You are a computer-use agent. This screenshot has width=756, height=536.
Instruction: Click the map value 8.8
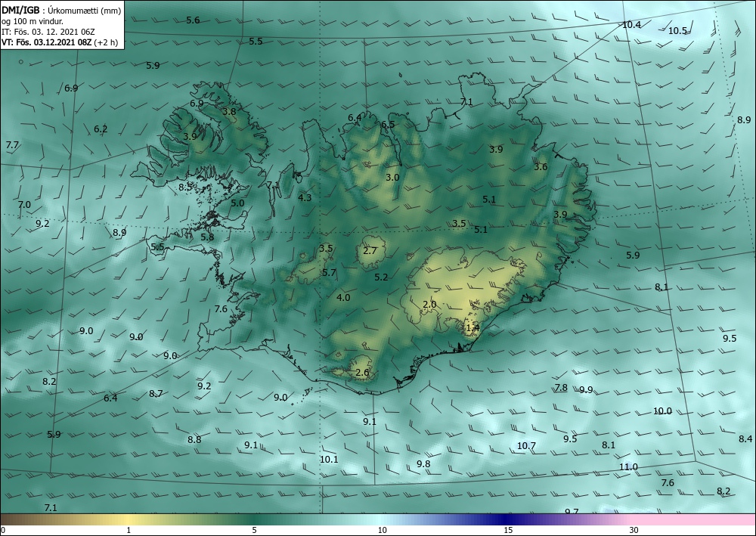(x=194, y=439)
